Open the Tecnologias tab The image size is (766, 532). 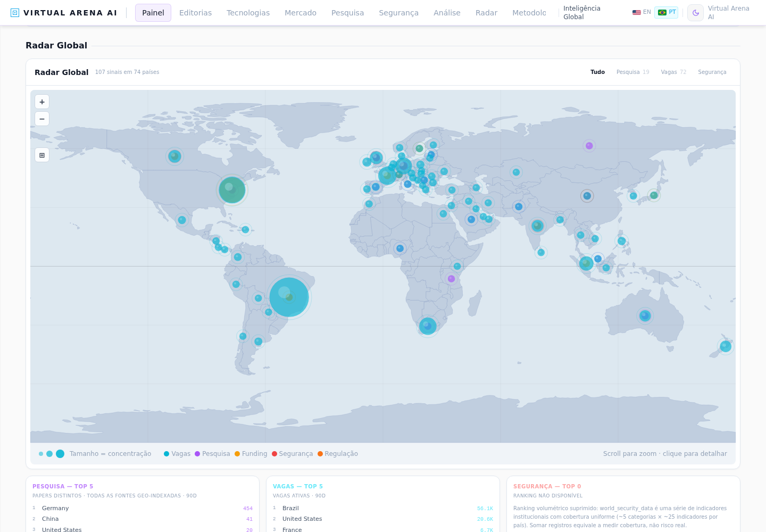pyautogui.click(x=248, y=13)
